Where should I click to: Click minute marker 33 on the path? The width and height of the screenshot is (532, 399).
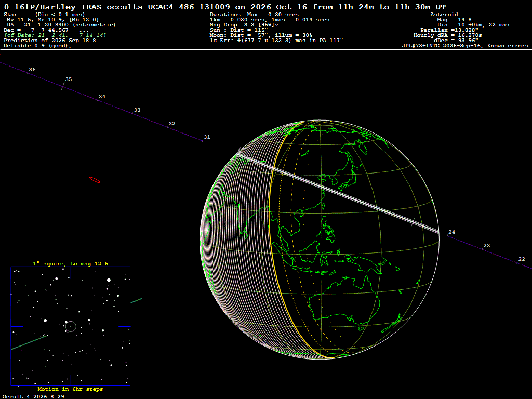tap(137, 110)
